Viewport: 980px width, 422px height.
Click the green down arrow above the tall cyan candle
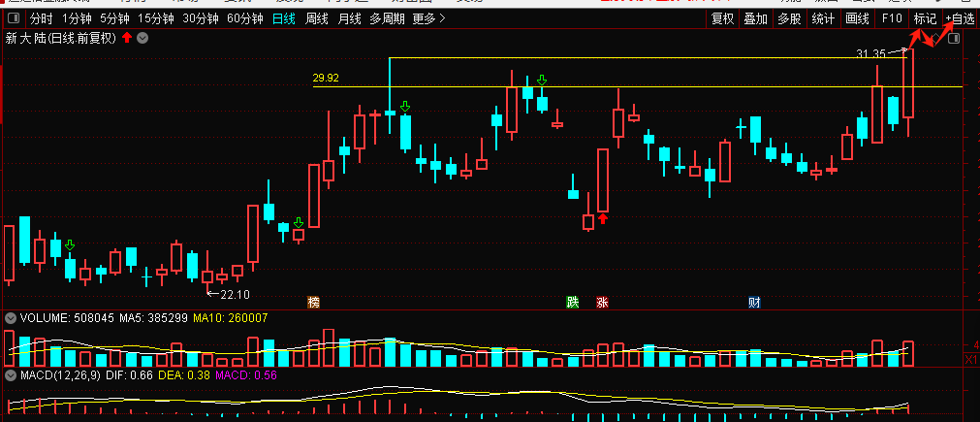tap(405, 106)
